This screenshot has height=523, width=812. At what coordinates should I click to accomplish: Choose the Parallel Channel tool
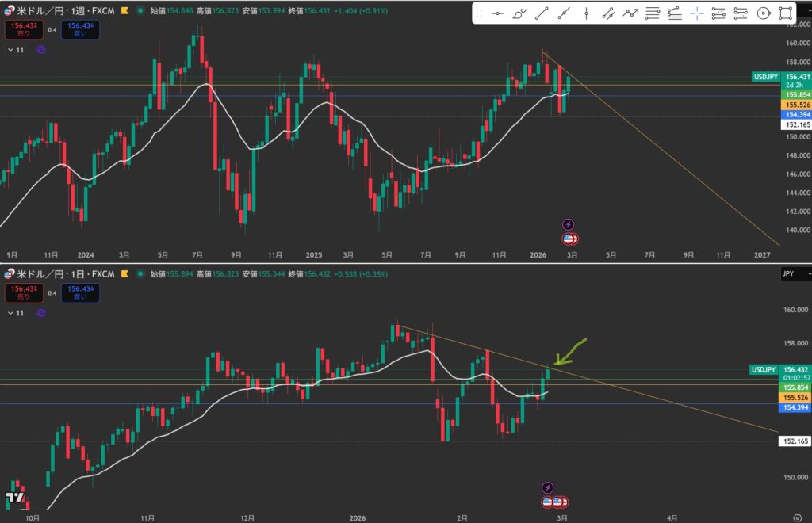pos(608,13)
